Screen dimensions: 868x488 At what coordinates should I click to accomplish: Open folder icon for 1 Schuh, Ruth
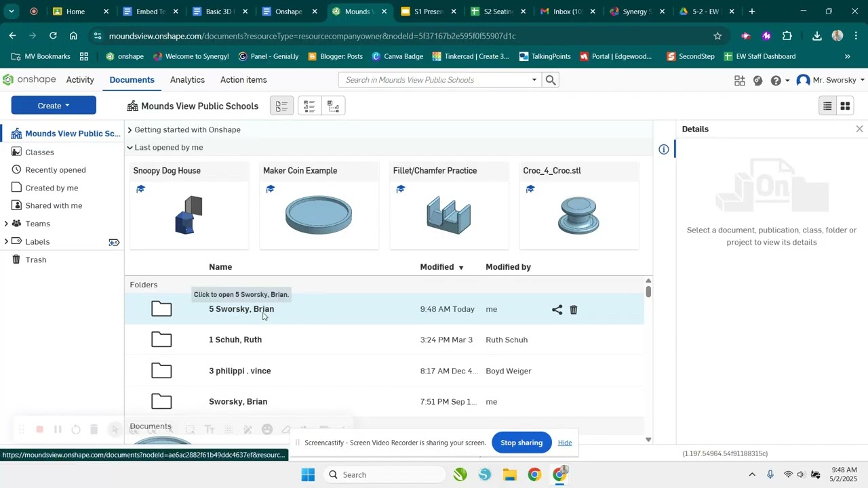click(161, 340)
